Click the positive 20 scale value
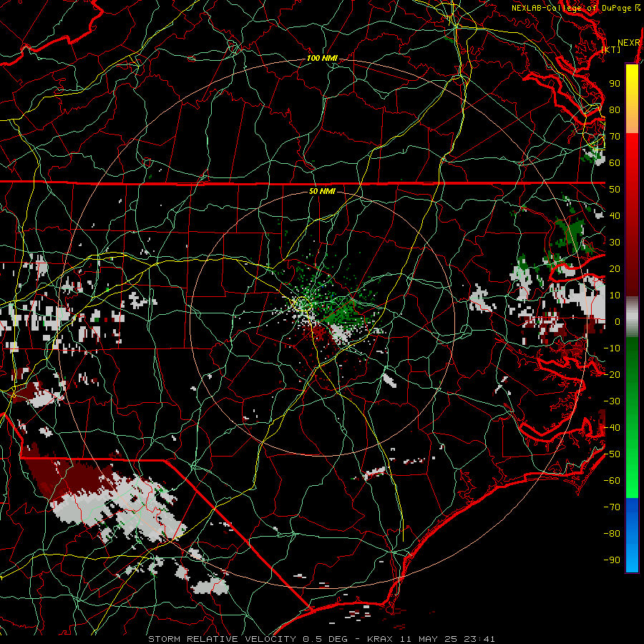This screenshot has height=644, width=644. coord(615,269)
